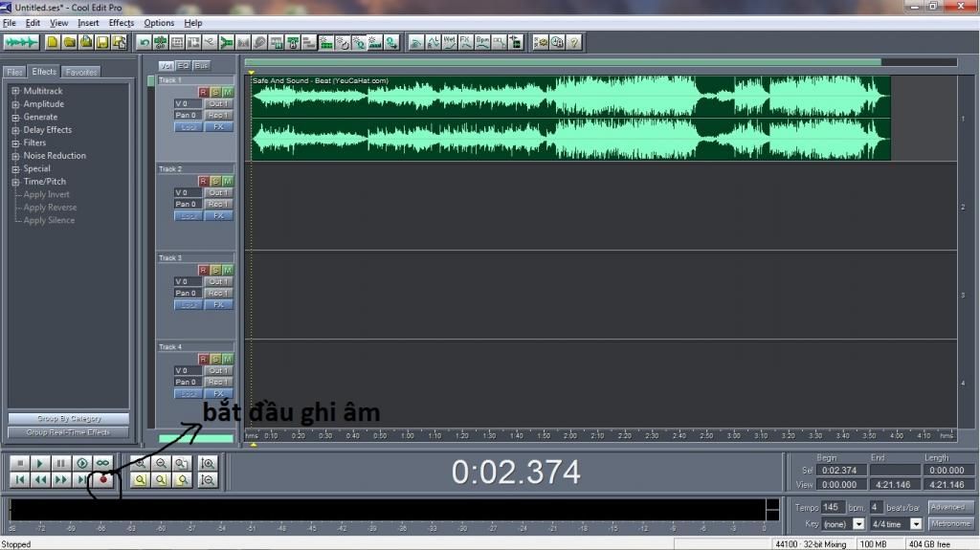Click the Metronome button
This screenshot has height=550, width=980.
[951, 524]
